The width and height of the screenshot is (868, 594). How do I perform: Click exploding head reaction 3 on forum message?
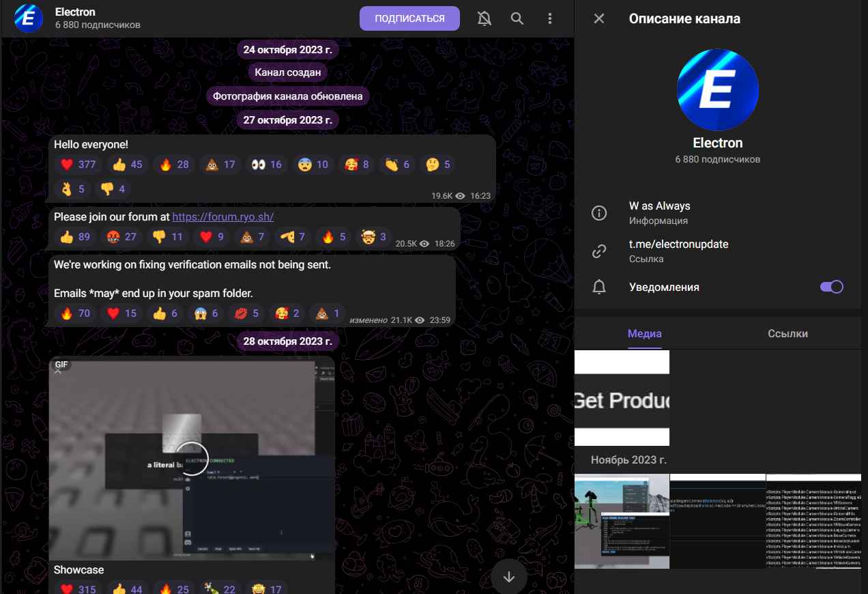[373, 237]
